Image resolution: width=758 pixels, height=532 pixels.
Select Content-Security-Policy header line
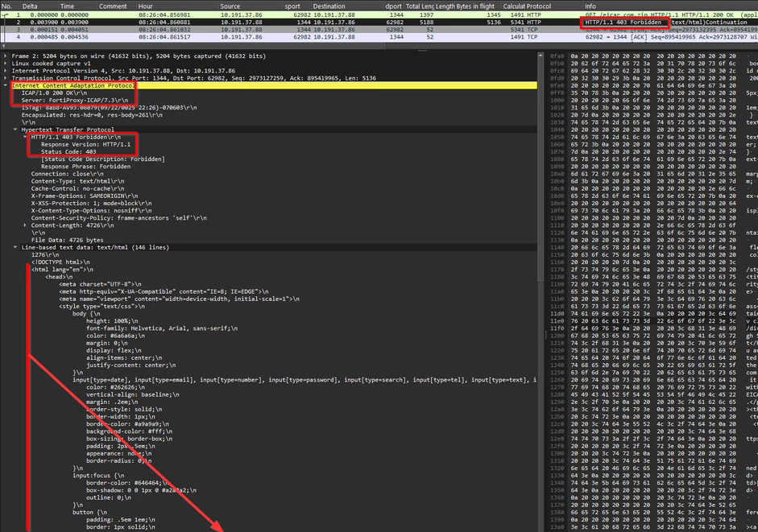119,218
